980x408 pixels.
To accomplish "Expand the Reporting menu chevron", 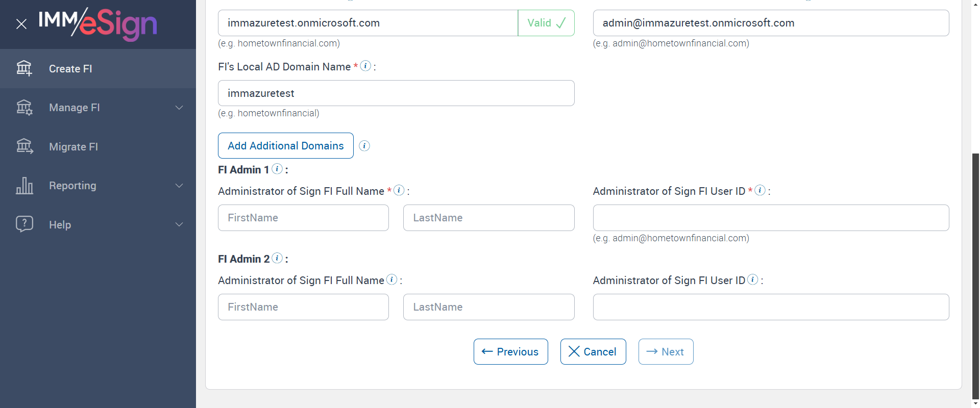I will point(179,186).
